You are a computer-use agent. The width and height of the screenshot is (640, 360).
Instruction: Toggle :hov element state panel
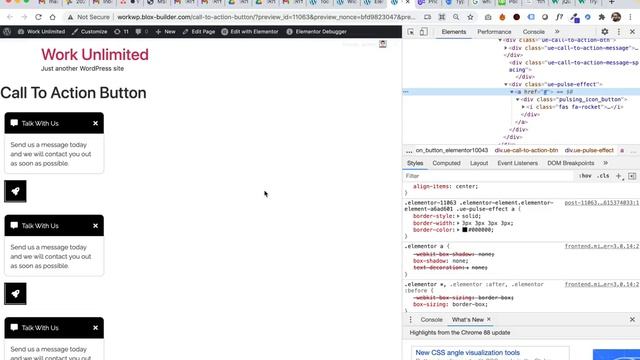pos(585,176)
